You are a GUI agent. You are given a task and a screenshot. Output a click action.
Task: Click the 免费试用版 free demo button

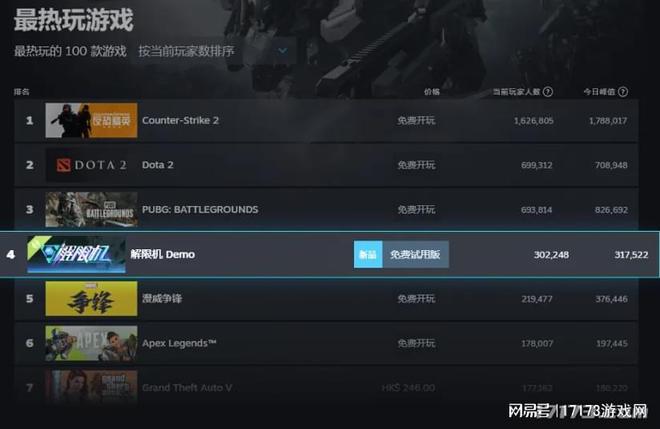(415, 254)
